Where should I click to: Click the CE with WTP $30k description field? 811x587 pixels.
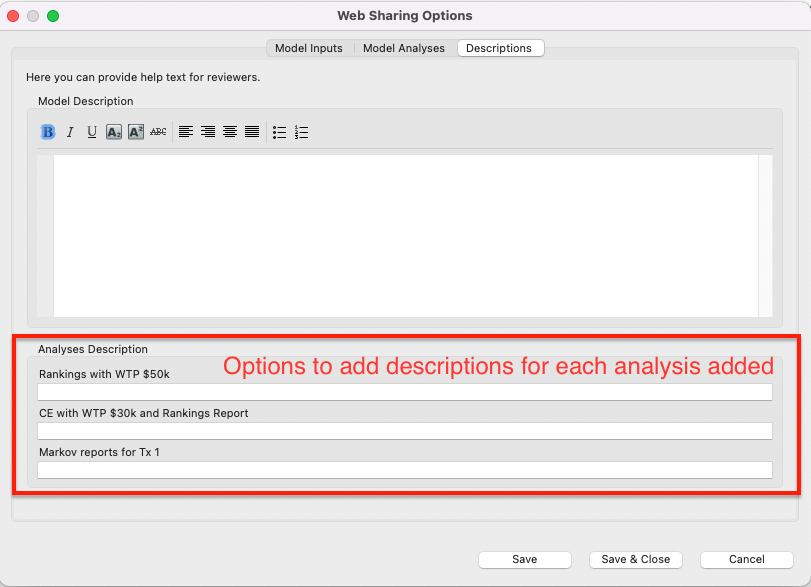[404, 431]
